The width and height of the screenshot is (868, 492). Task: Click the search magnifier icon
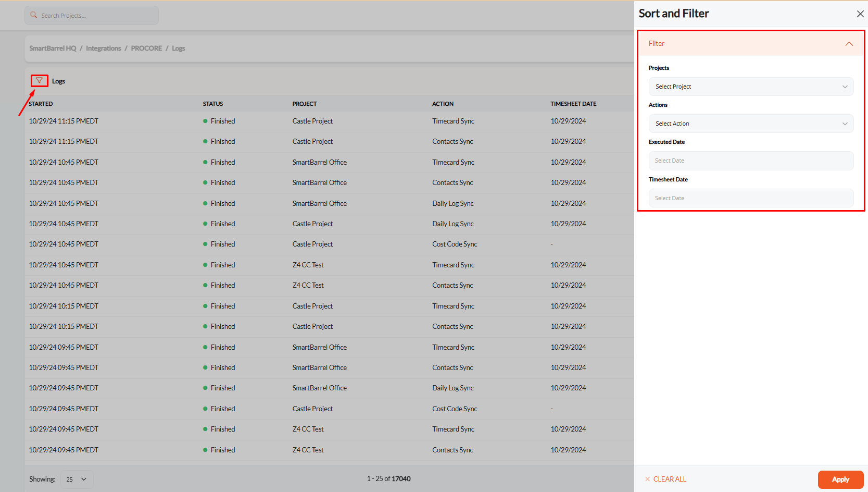pos(34,15)
